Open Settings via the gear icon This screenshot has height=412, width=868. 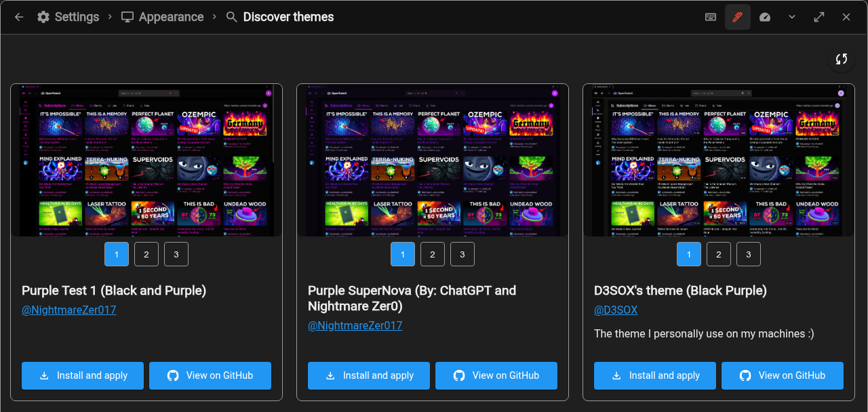pos(43,17)
